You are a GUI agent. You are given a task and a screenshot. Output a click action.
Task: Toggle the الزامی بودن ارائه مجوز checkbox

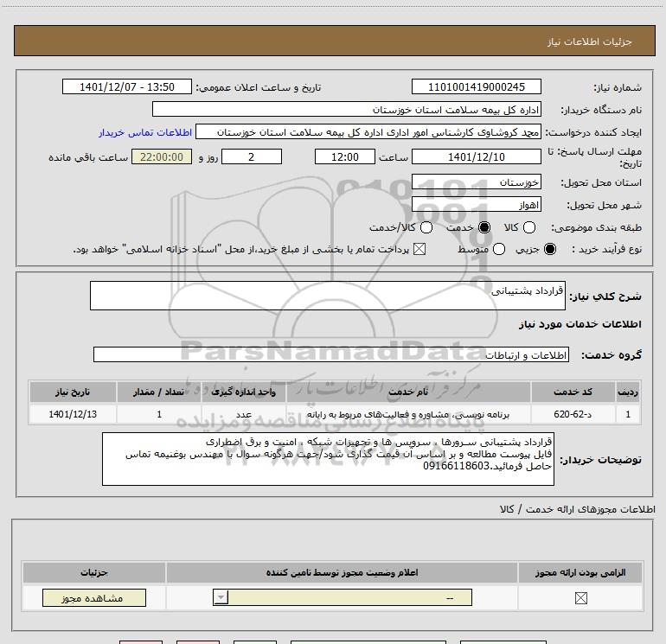click(580, 598)
